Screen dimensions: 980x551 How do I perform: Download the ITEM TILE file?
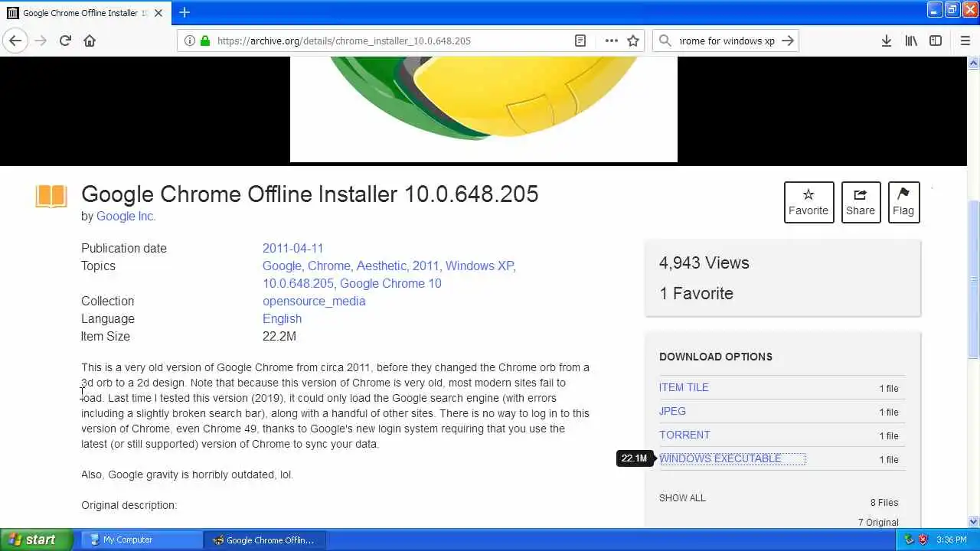tap(684, 387)
